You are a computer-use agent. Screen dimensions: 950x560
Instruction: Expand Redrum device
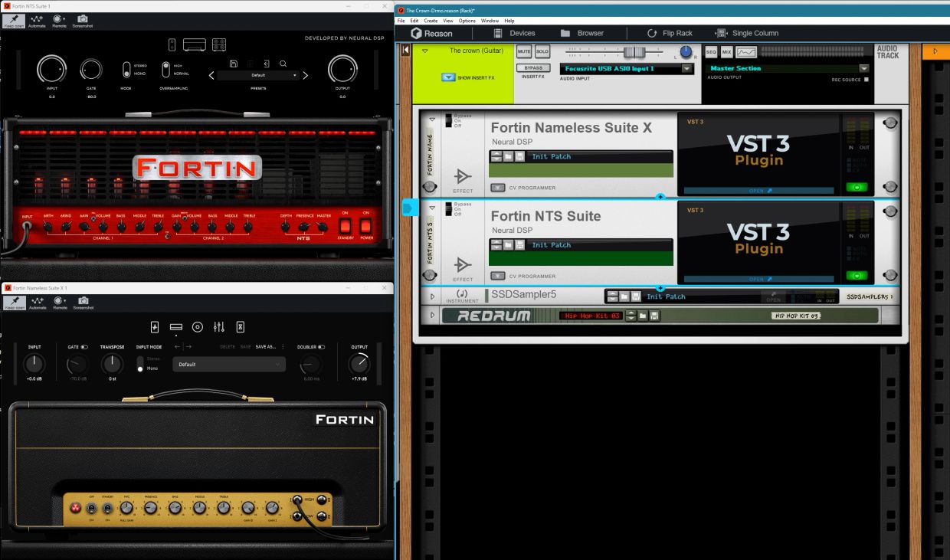point(432,315)
